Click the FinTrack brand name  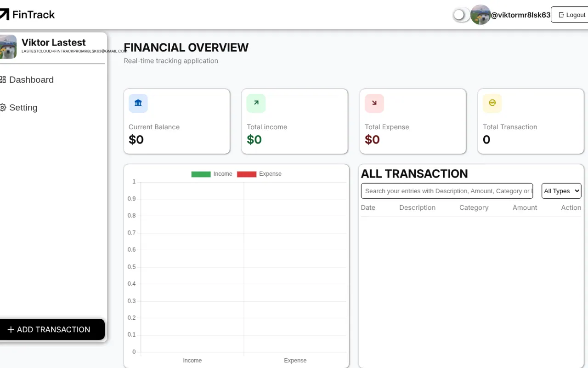34,15
